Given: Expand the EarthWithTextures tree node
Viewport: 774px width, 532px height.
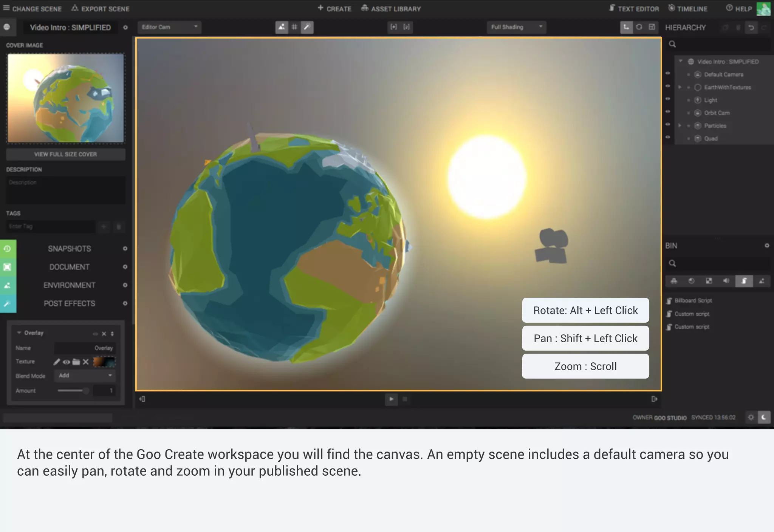Looking at the screenshot, I should (680, 87).
